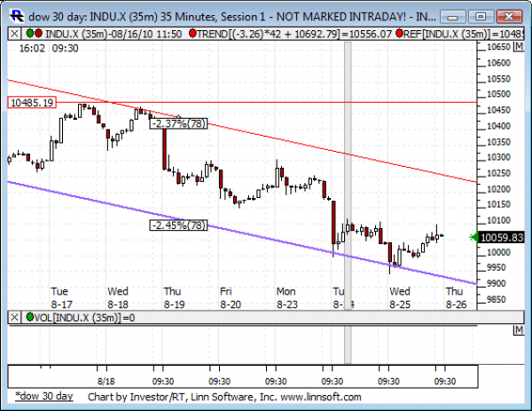Image resolution: width=532 pixels, height=411 pixels.
Task: Click the Thu 8-19 date label
Action: (174, 297)
